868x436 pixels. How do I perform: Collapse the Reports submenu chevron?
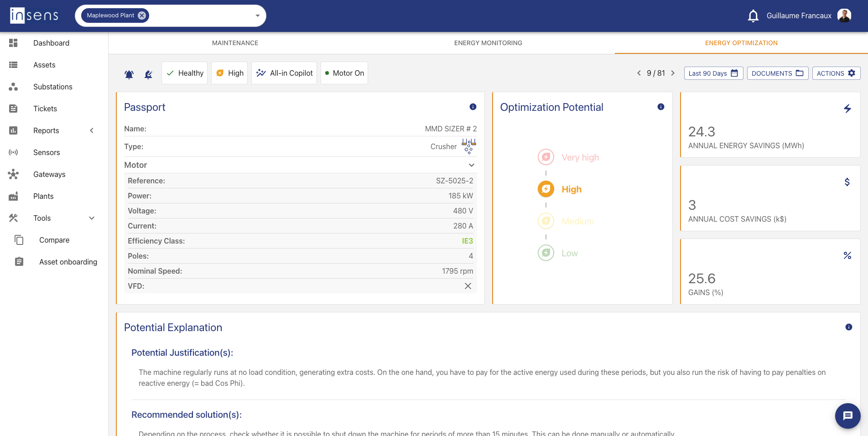pyautogui.click(x=92, y=130)
